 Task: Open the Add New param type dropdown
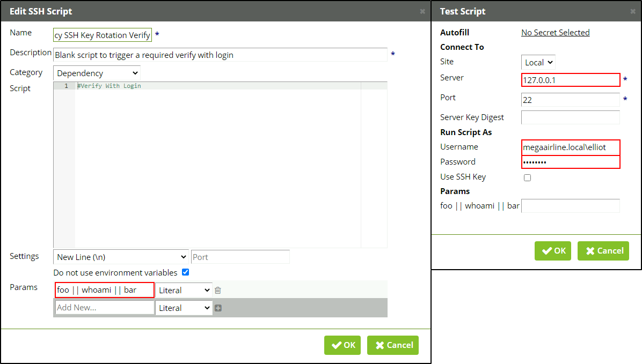click(x=184, y=308)
